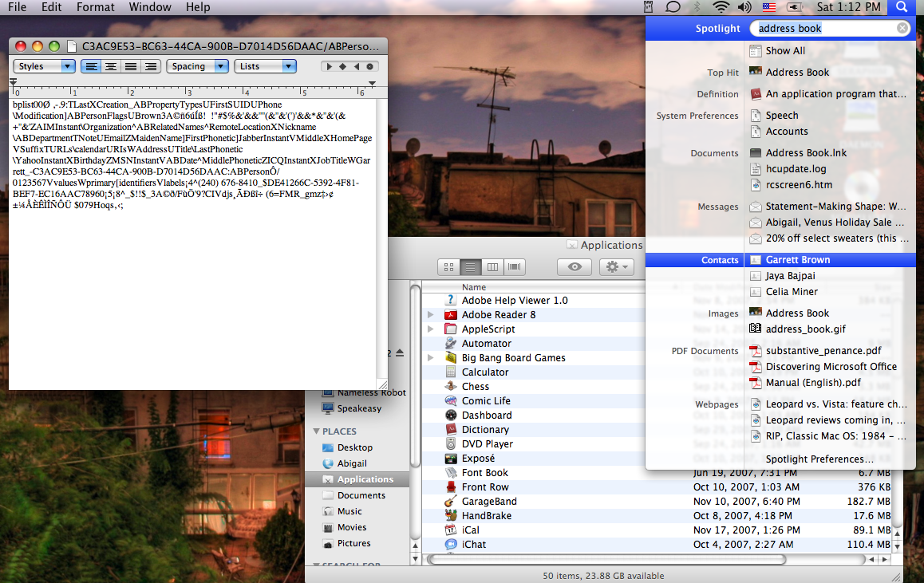Switch Finder to list view
924x583 pixels.
click(470, 266)
